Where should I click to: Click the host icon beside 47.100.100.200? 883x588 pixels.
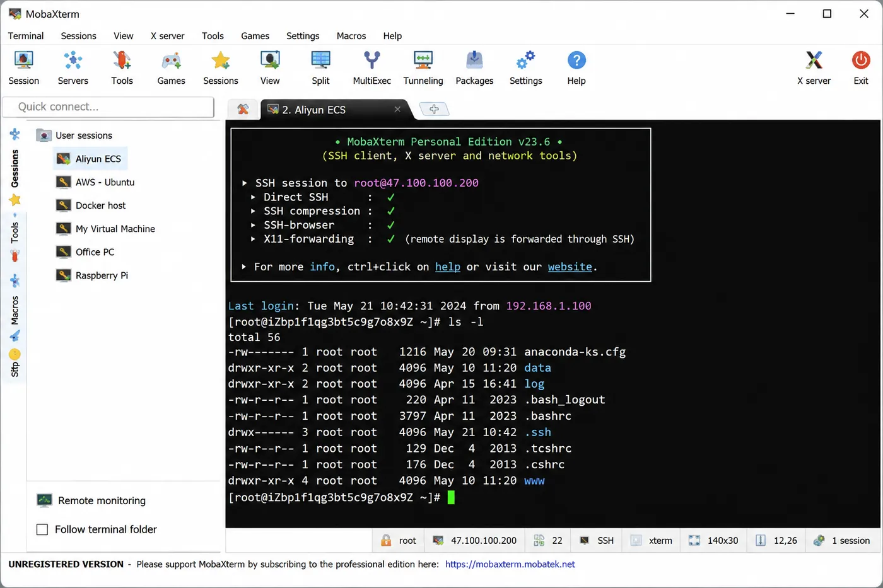[438, 541]
